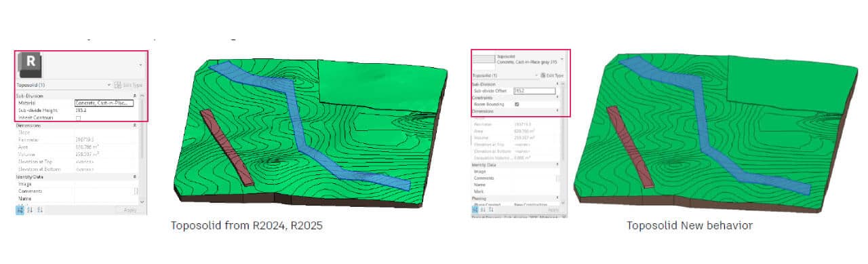Click the Apply button in R2024 panel

point(131,210)
